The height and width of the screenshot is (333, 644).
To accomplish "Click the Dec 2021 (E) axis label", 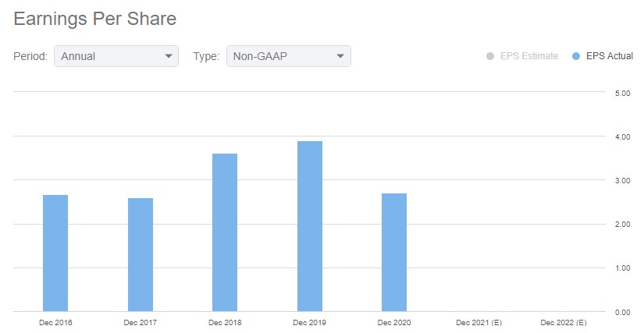I will coord(479,323).
